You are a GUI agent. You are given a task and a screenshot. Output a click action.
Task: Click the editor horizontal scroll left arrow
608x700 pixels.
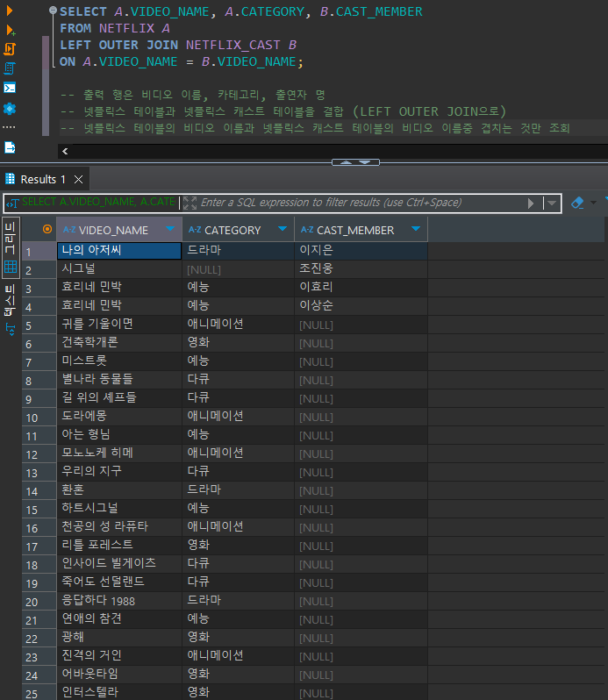65,152
